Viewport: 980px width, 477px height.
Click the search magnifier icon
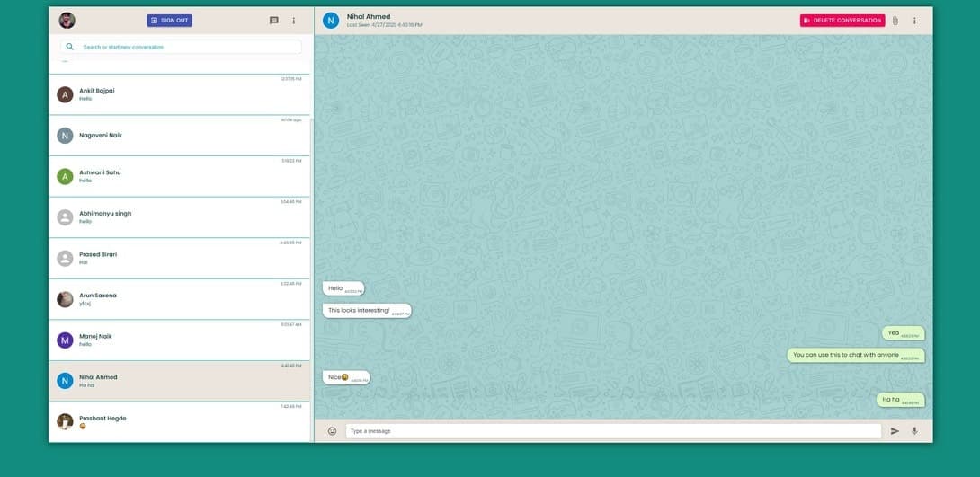tap(70, 47)
